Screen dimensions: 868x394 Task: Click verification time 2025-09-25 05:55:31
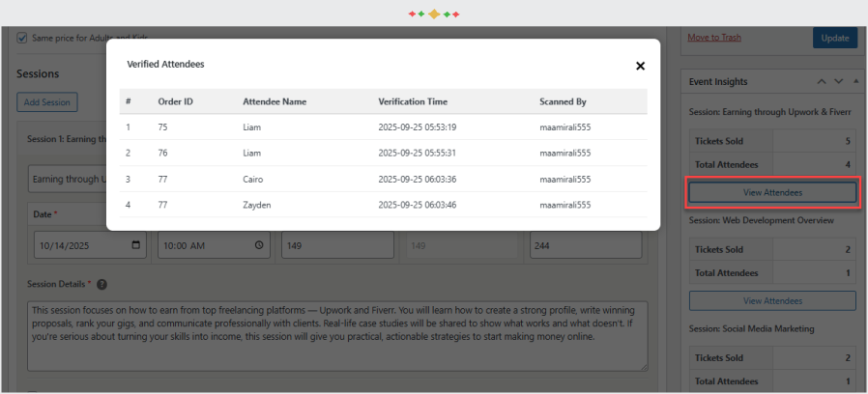(x=418, y=153)
